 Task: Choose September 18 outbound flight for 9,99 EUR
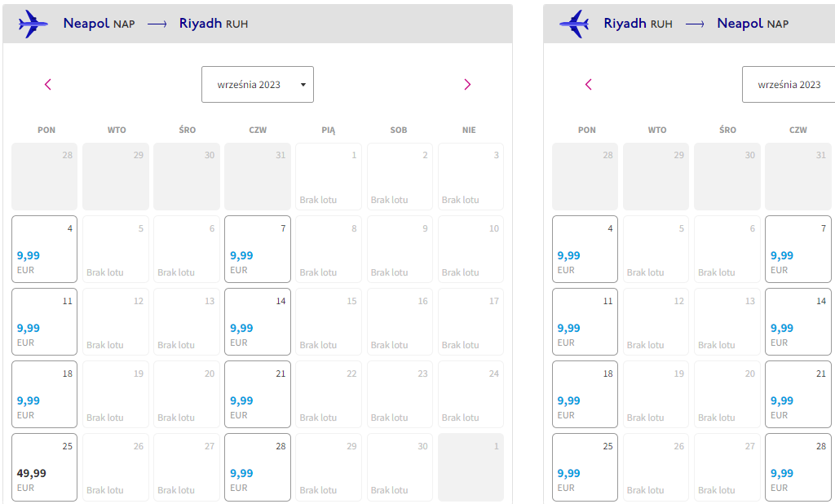click(44, 394)
